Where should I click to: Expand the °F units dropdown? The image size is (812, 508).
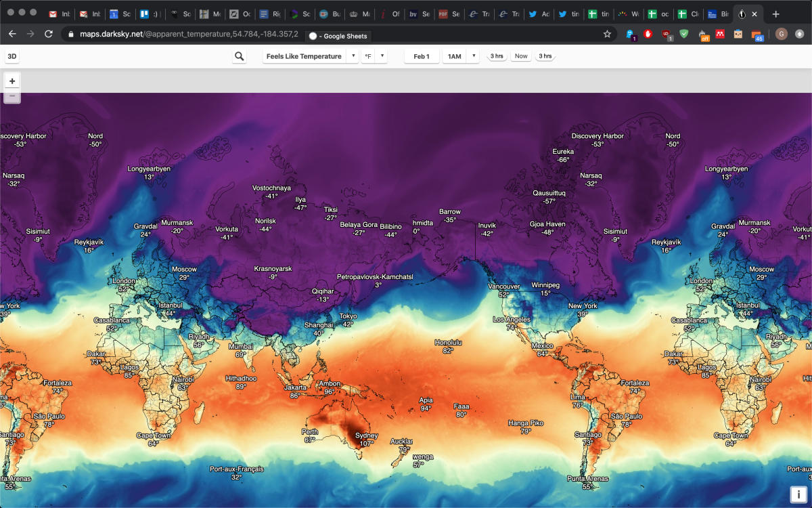coord(382,56)
